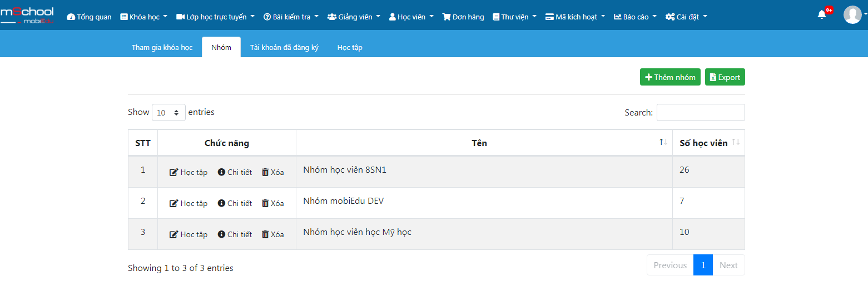868x291 pixels.
Task: Delete the Nhóm mobiEdu DEV group
Action: point(272,203)
